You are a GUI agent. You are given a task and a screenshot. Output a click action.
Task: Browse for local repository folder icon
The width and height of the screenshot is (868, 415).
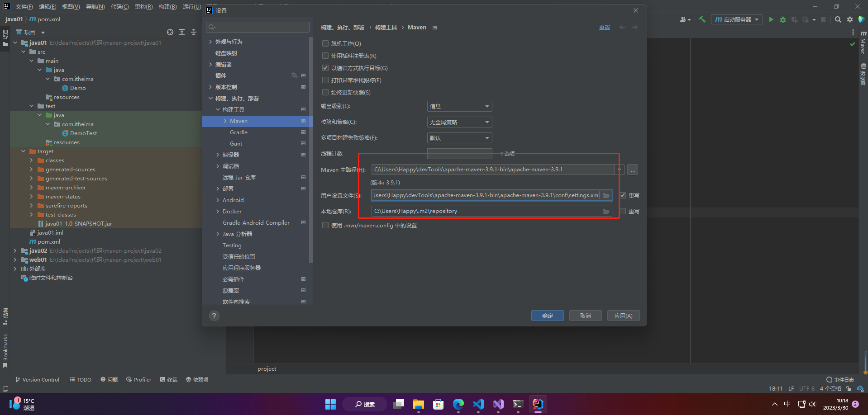(x=606, y=211)
